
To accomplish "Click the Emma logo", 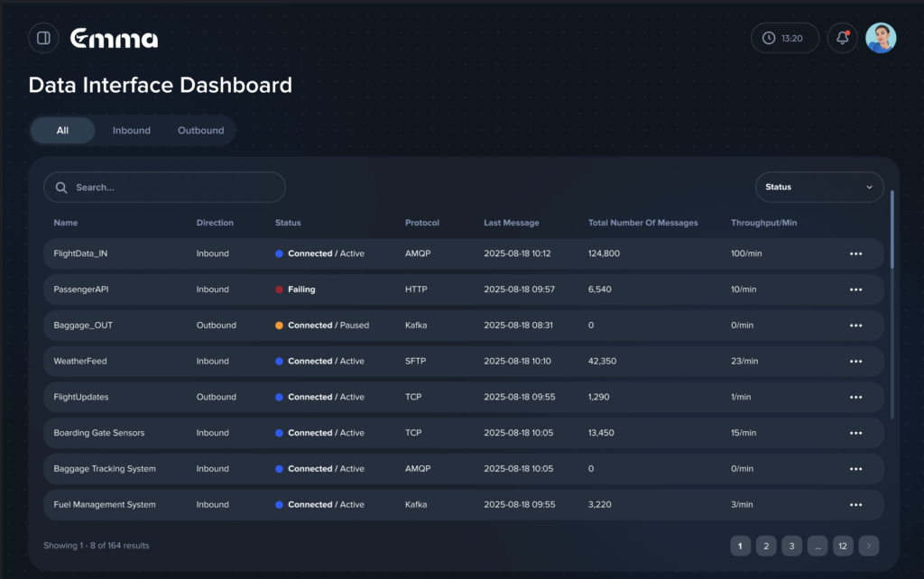I will 114,38.
